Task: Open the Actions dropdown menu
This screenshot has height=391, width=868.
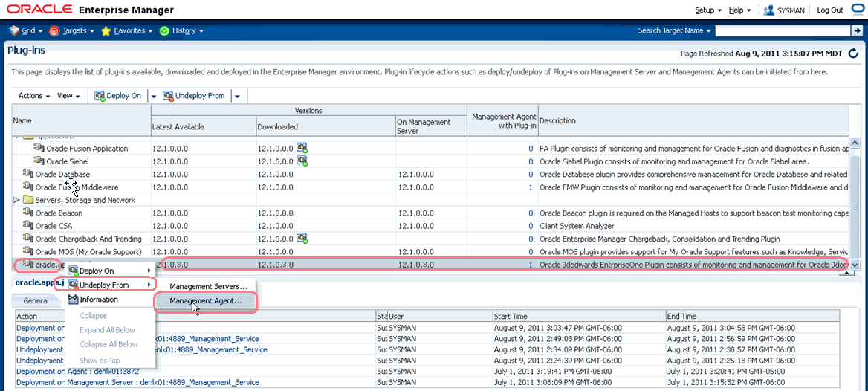Action: 34,96
